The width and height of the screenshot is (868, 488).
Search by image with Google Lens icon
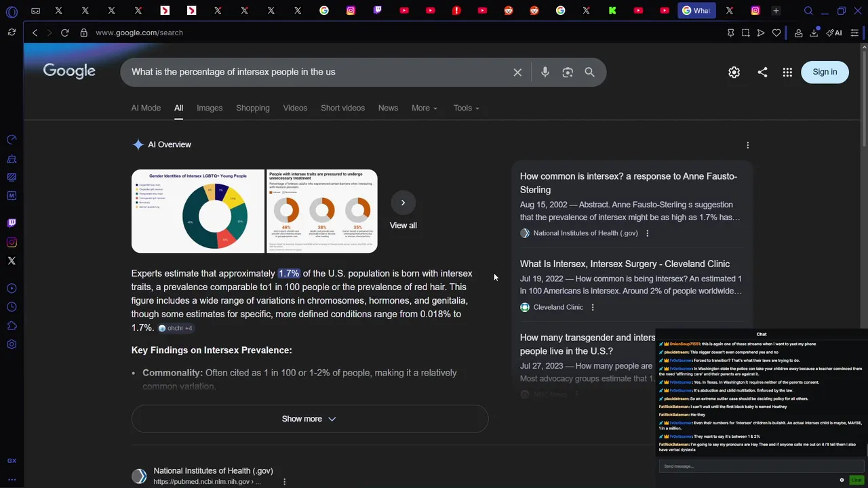[568, 72]
